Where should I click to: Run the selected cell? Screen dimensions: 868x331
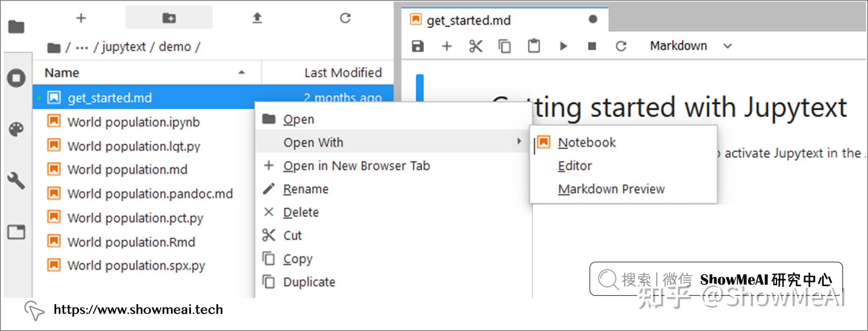(x=563, y=46)
